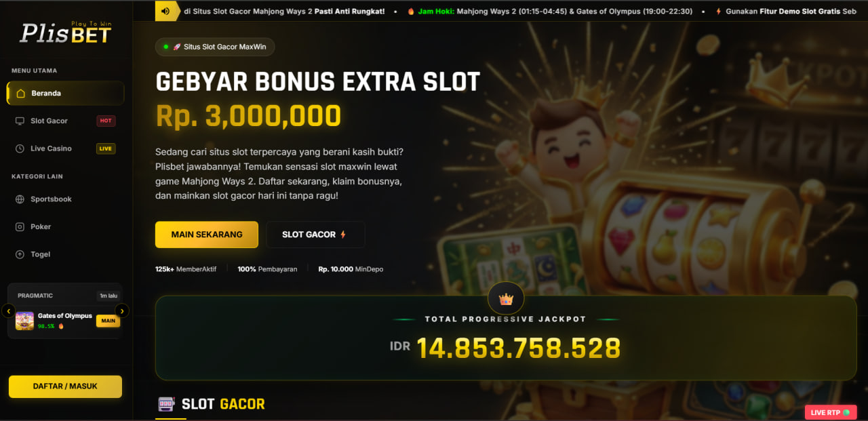Click the Gates of Olympus thumbnail

click(25, 321)
